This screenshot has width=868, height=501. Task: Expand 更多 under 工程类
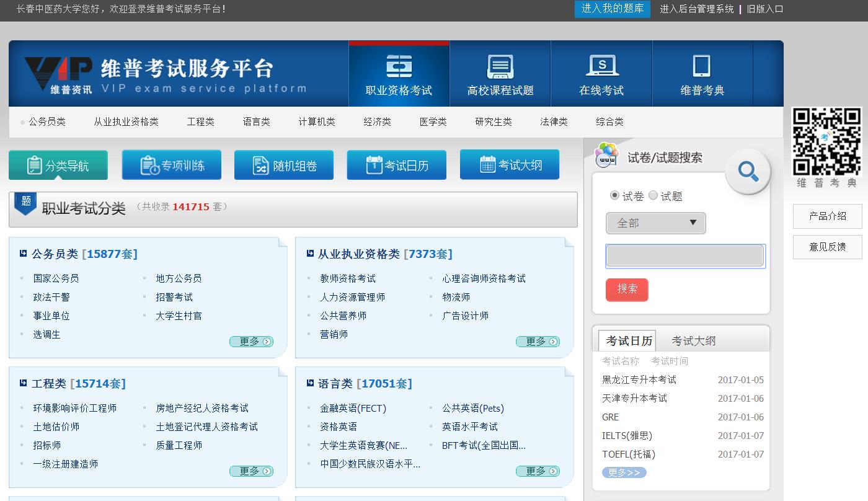(251, 471)
